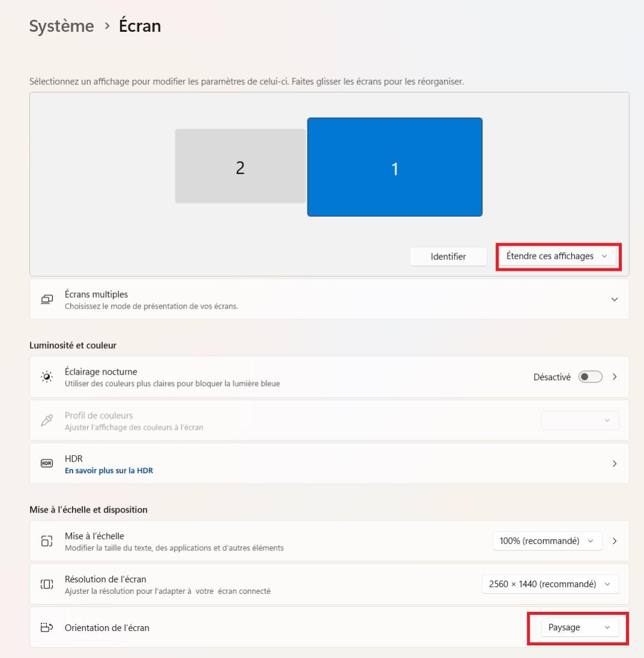Open Mise à l'échelle advanced arrow

(x=614, y=541)
